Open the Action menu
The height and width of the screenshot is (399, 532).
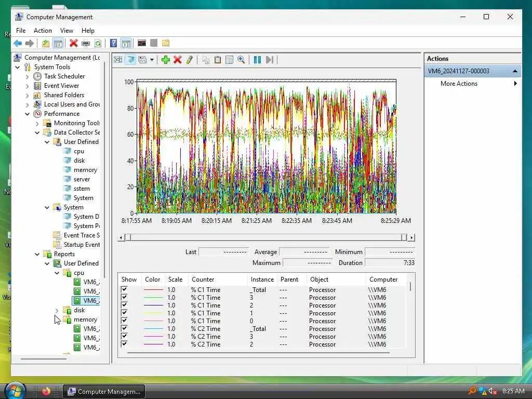tap(43, 31)
